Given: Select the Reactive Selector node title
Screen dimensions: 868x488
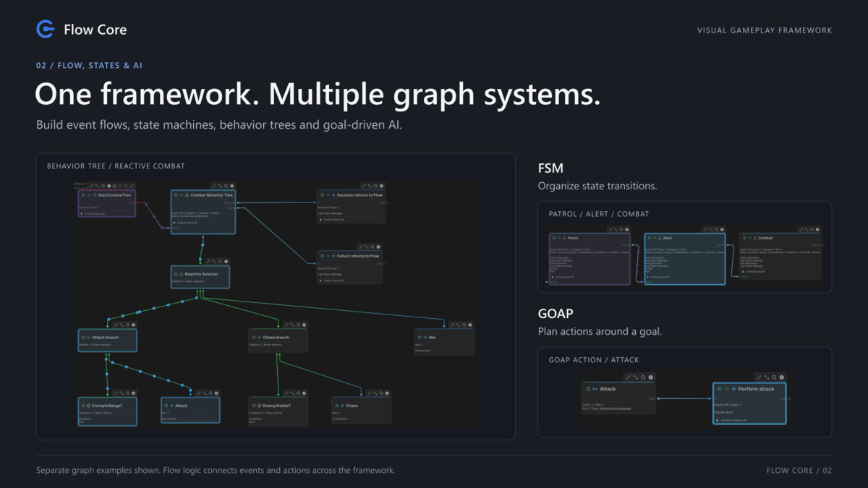Looking at the screenshot, I should 202,274.
